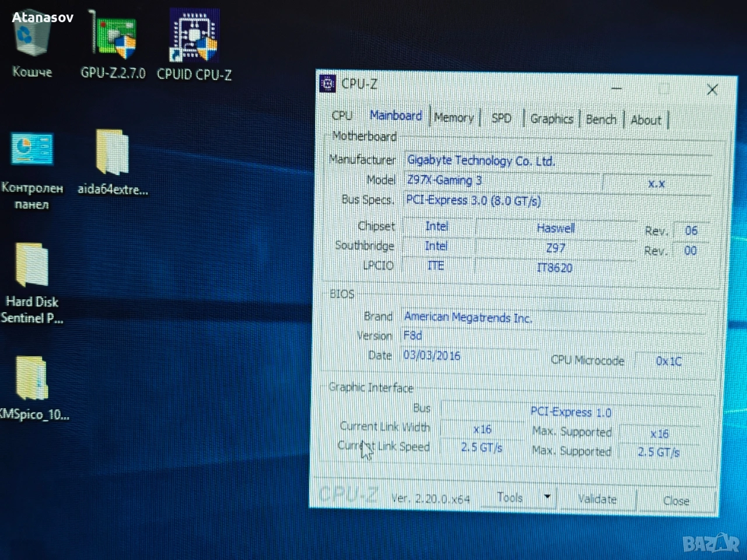Switch to the Memory tab
This screenshot has height=560, width=747.
[454, 117]
